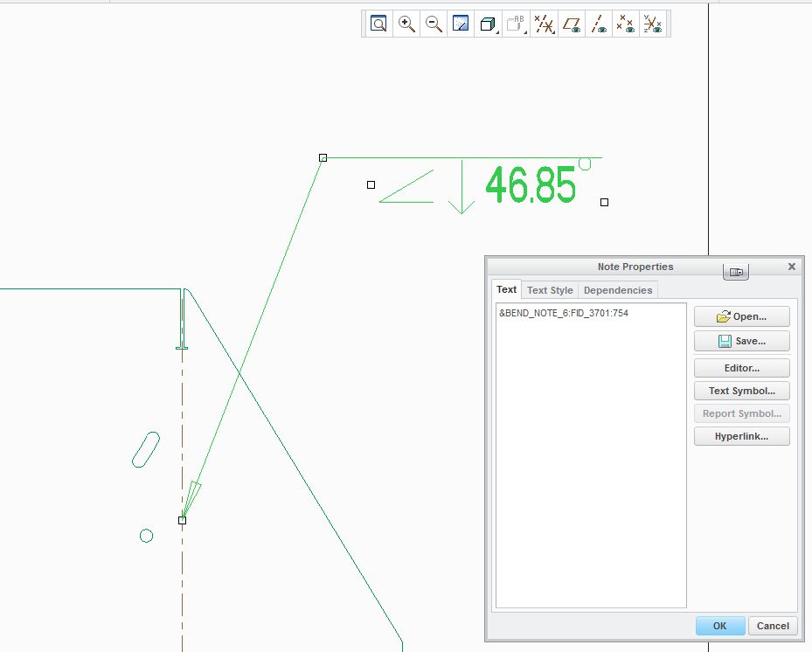Image resolution: width=812 pixels, height=652 pixels.
Task: Open the folder icon on Open button
Action: [x=723, y=316]
